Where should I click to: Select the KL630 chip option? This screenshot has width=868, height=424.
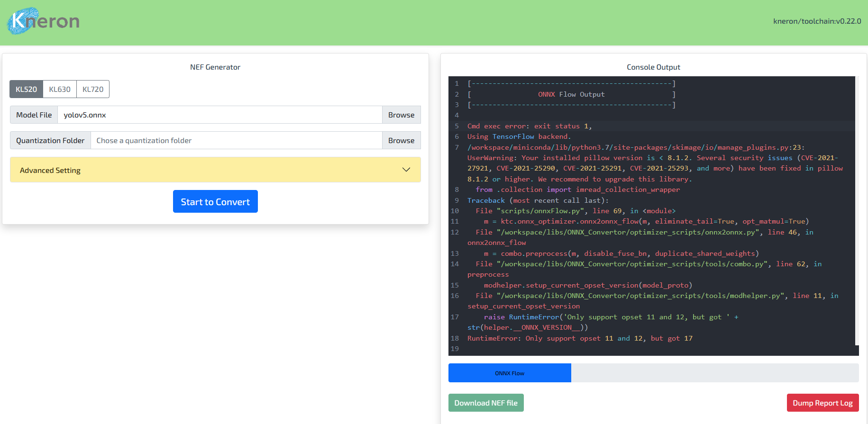[x=60, y=89]
